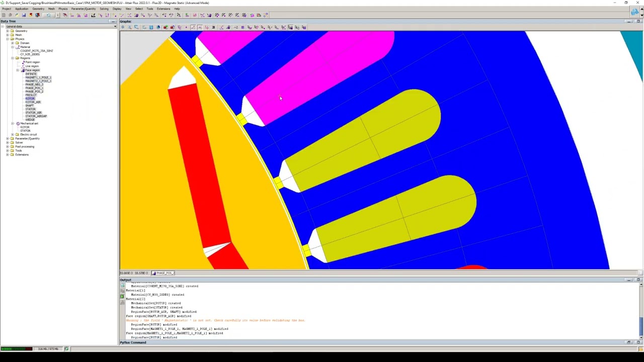Image resolution: width=644 pixels, height=362 pixels.
Task: Select the Line region tree item
Action: 32,66
